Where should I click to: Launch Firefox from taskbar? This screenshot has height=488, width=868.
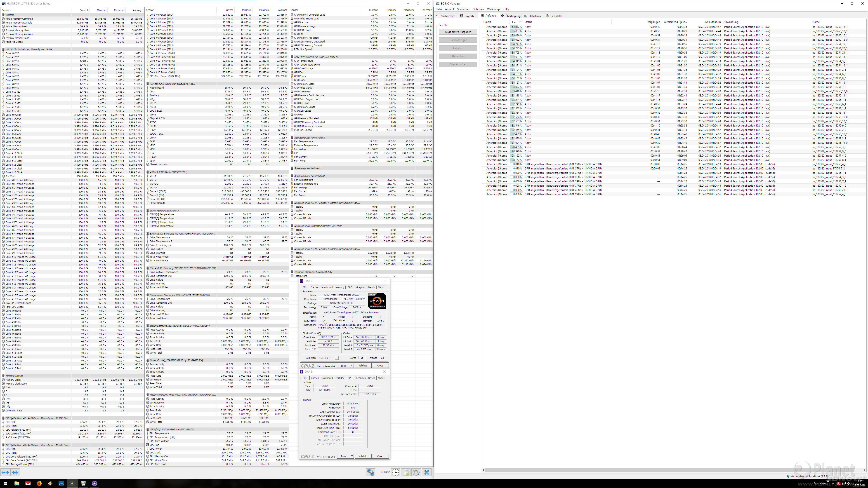coord(39,483)
